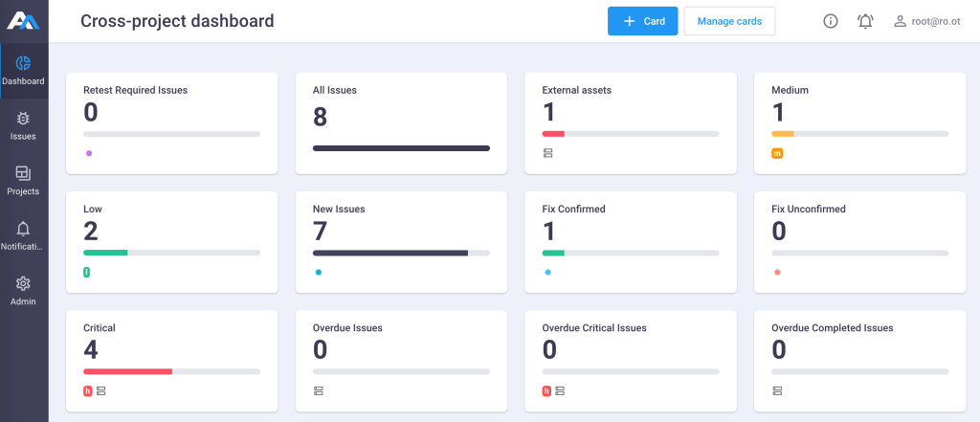The height and width of the screenshot is (422, 980).
Task: Click the count 4 in Critical card
Action: point(91,350)
